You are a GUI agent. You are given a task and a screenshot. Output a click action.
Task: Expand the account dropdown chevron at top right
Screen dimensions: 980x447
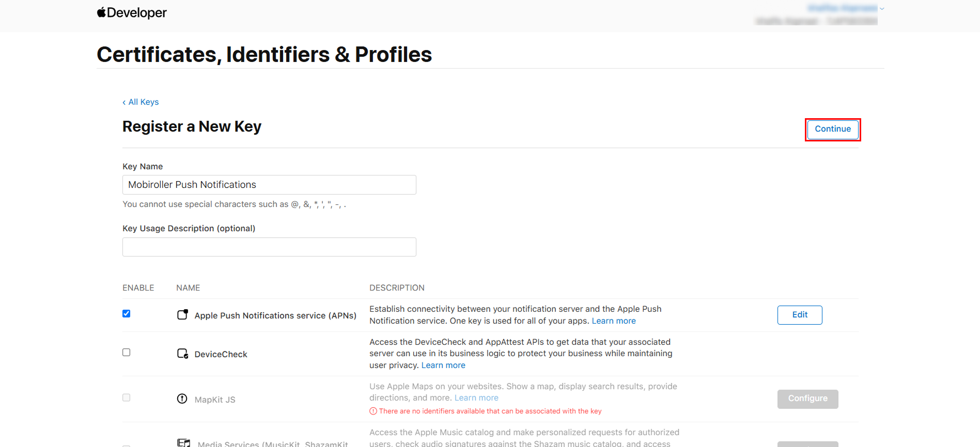pos(882,9)
